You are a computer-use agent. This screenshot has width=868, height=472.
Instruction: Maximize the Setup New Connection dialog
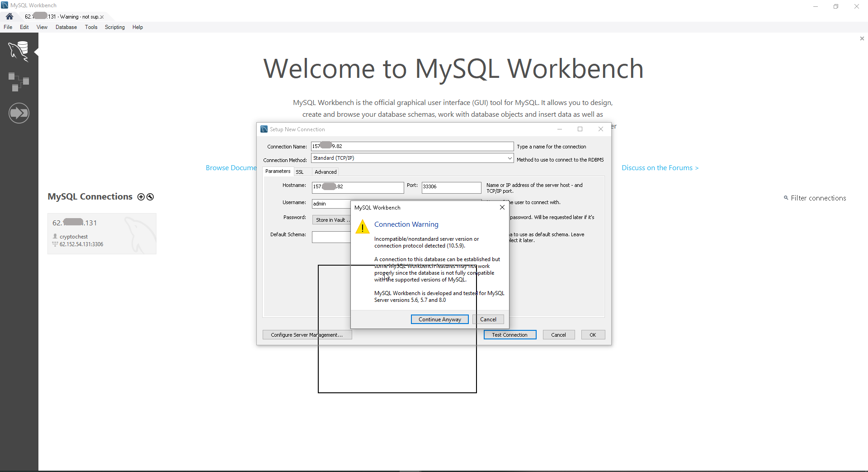[580, 129]
